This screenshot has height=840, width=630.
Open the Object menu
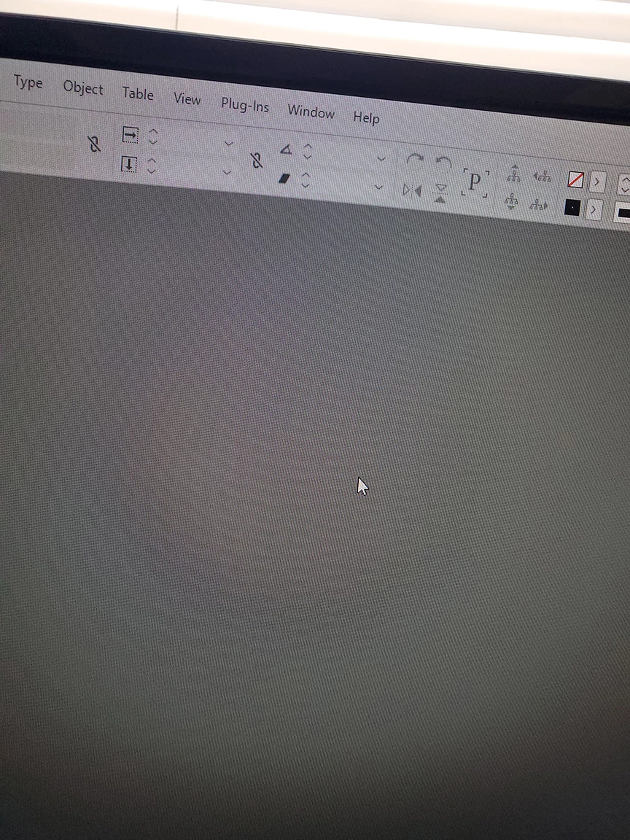(x=83, y=87)
